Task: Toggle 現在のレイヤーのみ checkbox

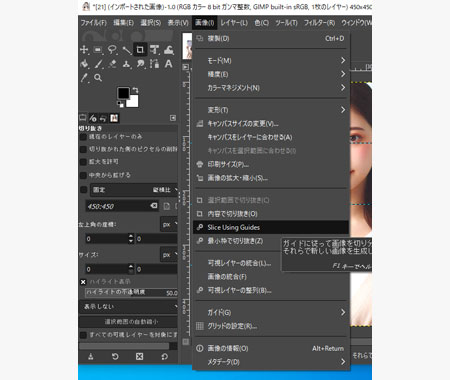Action: click(83, 137)
